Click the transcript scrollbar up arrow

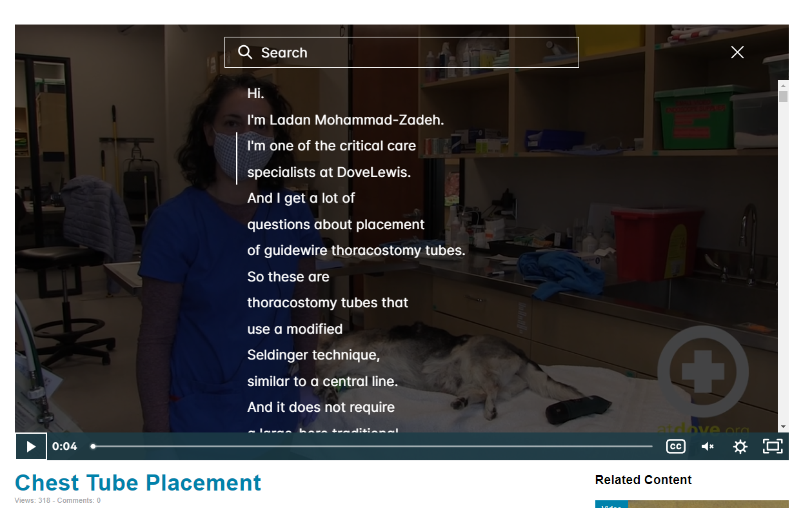783,85
